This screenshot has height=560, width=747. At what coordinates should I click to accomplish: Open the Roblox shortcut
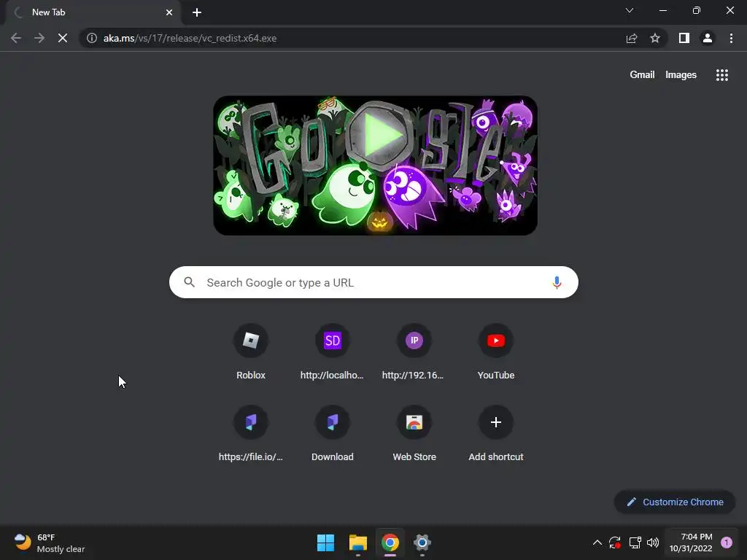click(251, 352)
